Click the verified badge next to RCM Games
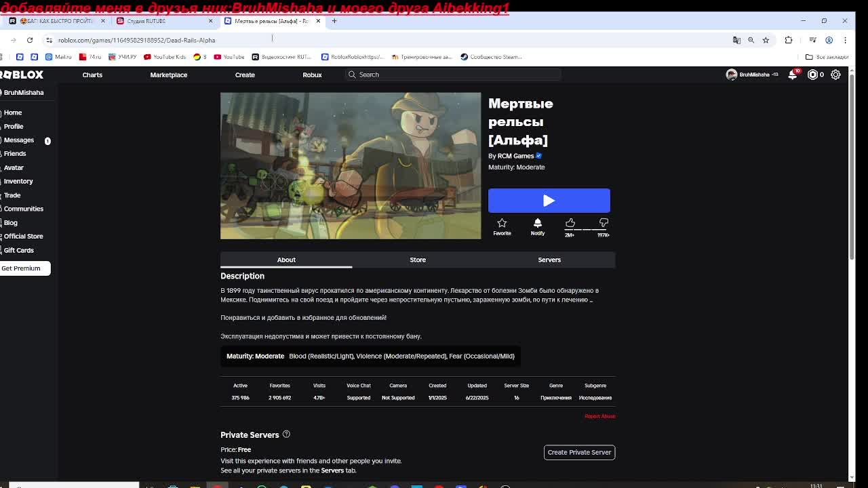 [539, 156]
